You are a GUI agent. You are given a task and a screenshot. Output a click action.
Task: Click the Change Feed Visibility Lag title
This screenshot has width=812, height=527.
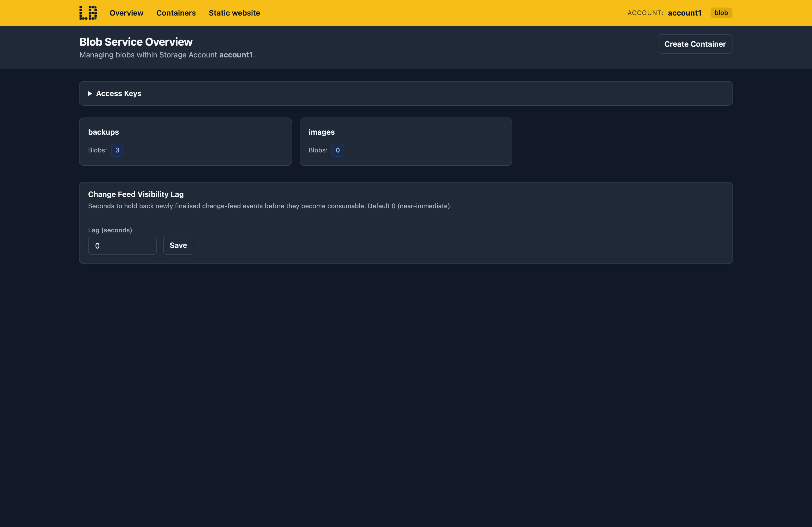tap(136, 194)
